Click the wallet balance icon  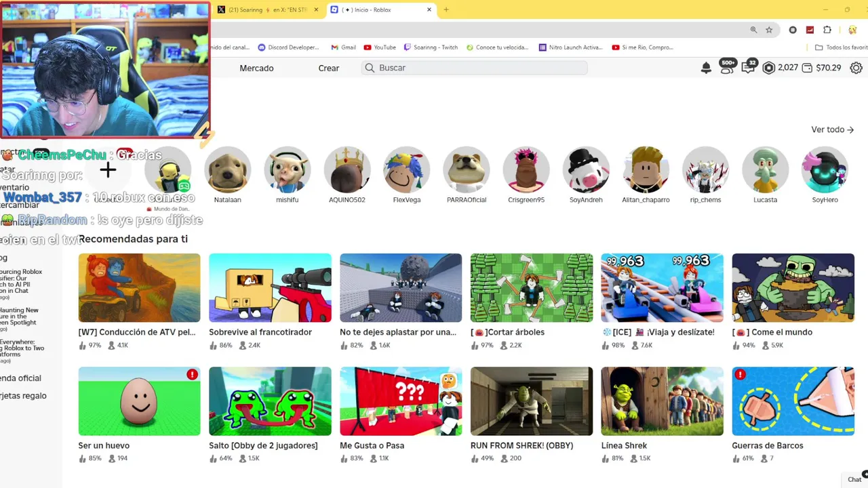coord(807,68)
